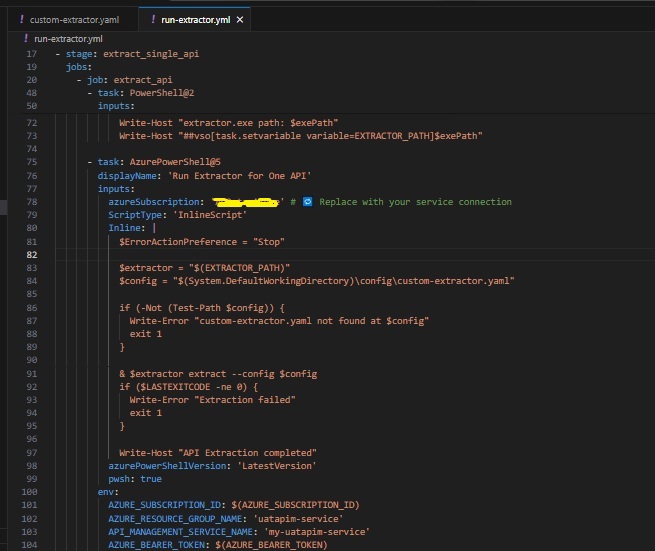Click Write-Error "Extraction failed" line
Screen dimensions: 655x551
pos(212,400)
